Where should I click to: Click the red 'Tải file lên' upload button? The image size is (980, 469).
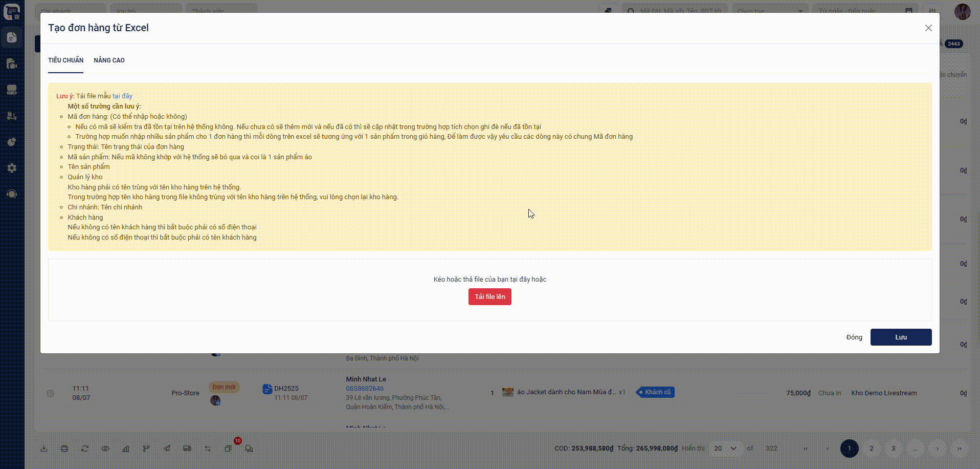pos(489,297)
